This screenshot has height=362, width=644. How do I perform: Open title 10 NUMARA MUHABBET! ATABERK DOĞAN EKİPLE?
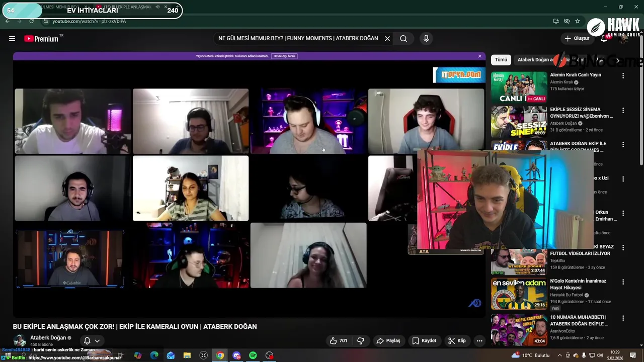[x=579, y=320]
